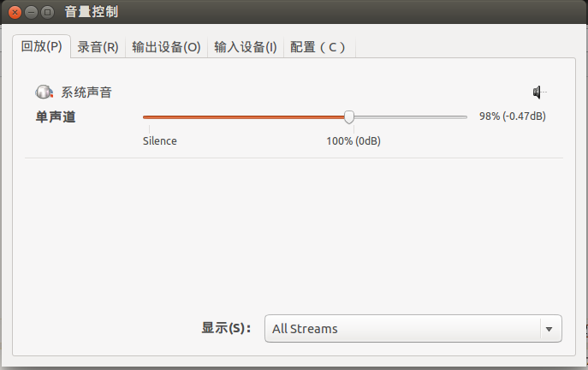This screenshot has height=370, width=588.
Task: Click the volume slider handle
Action: click(x=349, y=117)
